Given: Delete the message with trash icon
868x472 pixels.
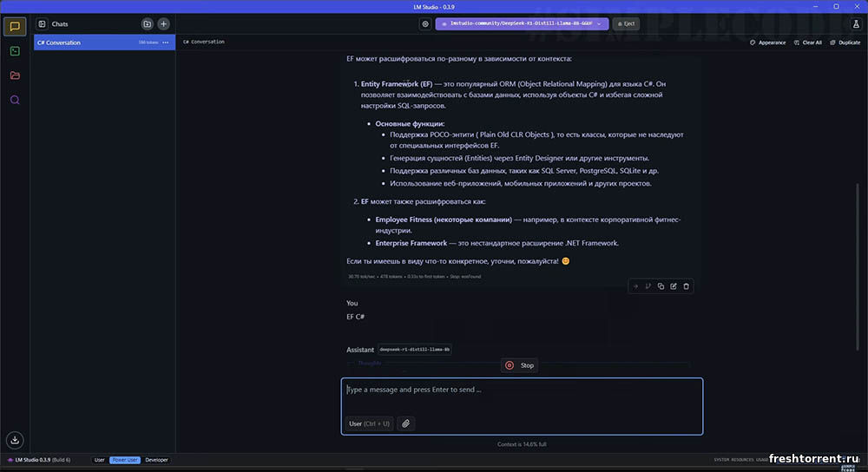Looking at the screenshot, I should pos(686,286).
